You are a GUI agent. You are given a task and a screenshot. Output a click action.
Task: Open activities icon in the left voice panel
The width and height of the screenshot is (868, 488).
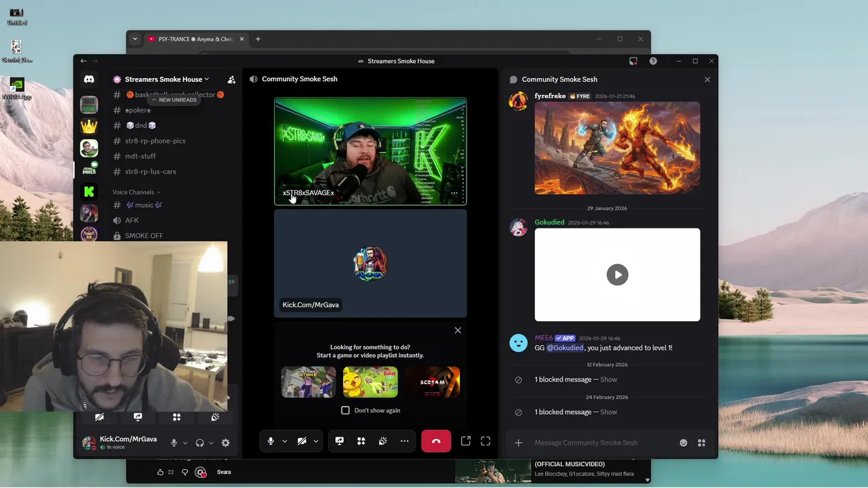pos(176,417)
